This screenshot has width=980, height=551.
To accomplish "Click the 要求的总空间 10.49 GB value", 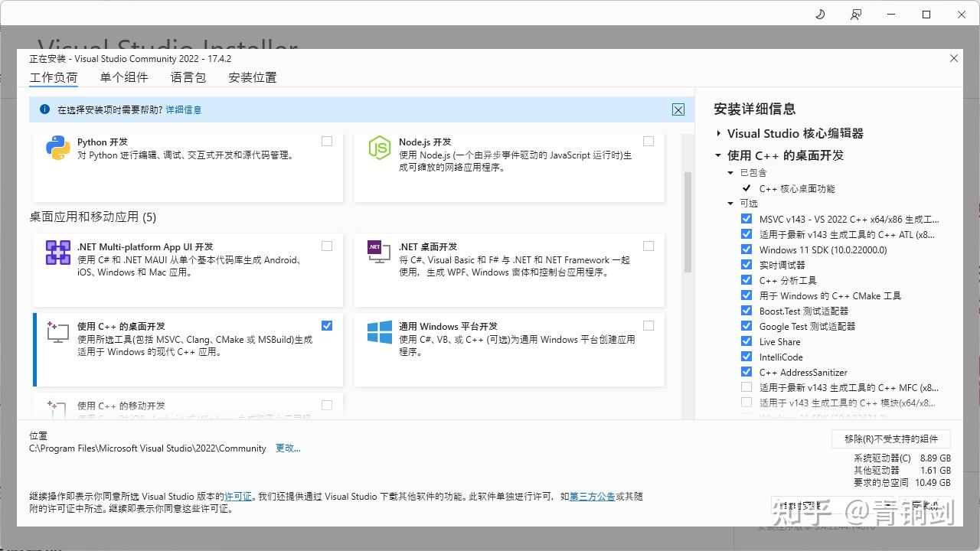I will coord(933,483).
